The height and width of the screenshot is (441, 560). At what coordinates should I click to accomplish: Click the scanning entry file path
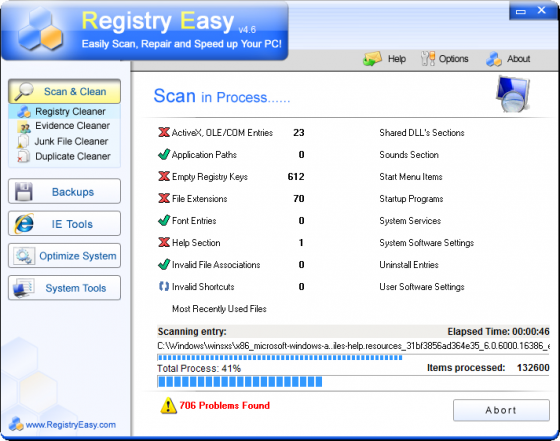coord(353,346)
